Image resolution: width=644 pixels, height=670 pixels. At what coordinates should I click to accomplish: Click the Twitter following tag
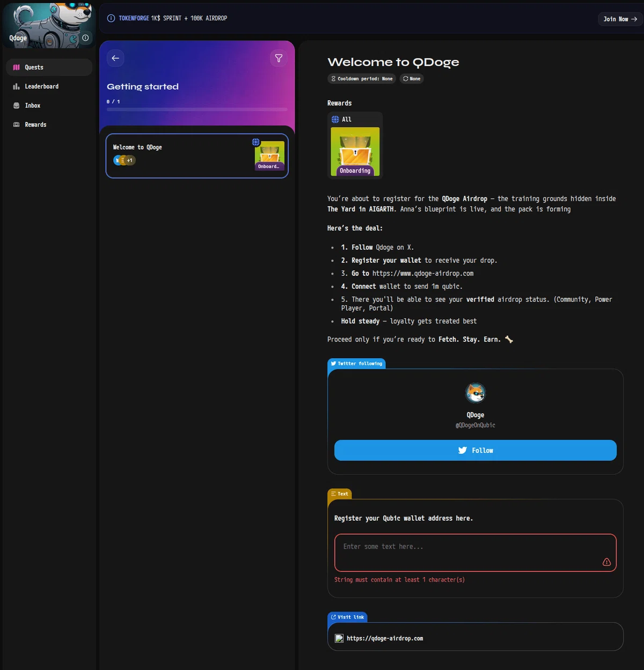pos(356,363)
